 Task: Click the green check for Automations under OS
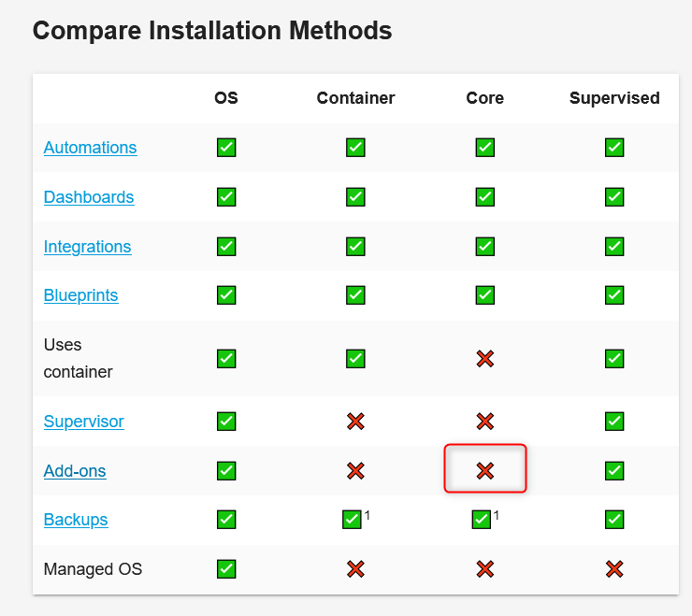coord(226,148)
